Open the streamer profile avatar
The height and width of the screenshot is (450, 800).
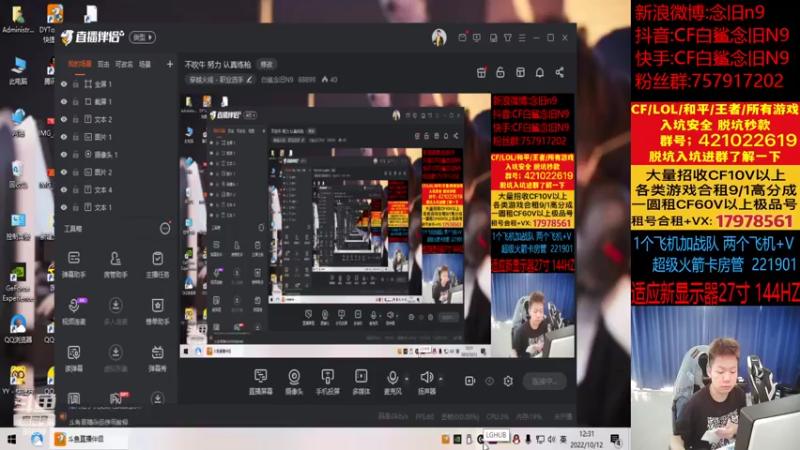pyautogui.click(x=439, y=37)
